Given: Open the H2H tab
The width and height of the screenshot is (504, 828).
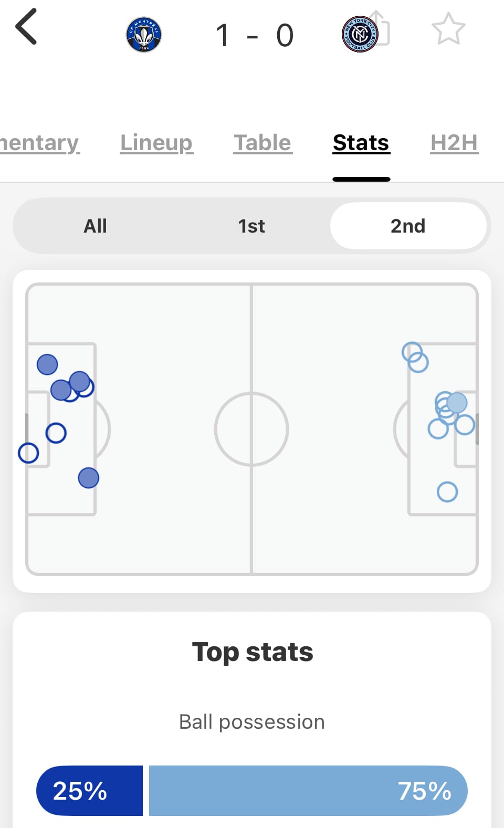Looking at the screenshot, I should 454,143.
